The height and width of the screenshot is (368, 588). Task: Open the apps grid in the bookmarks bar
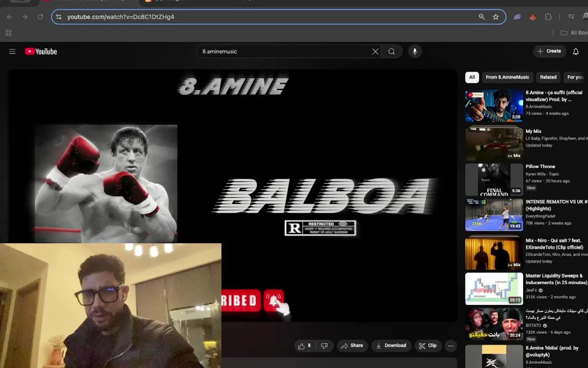click(x=9, y=33)
